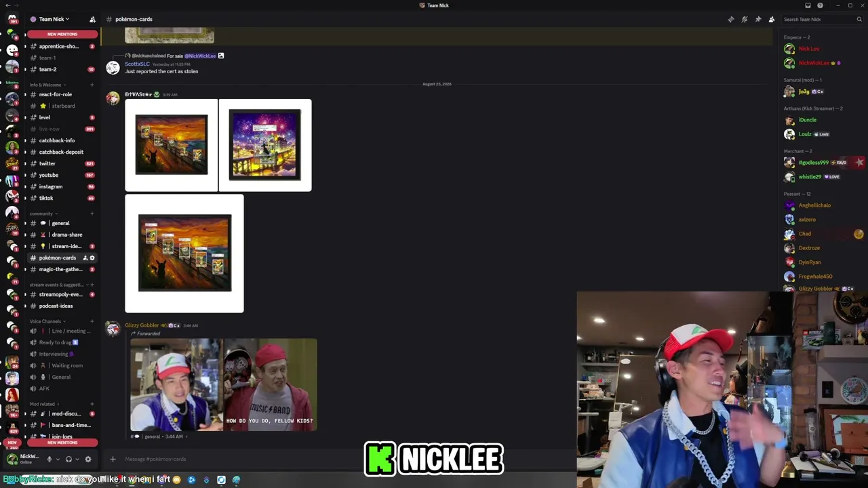Open iDuncle in the member list
868x488 pixels.
point(808,120)
